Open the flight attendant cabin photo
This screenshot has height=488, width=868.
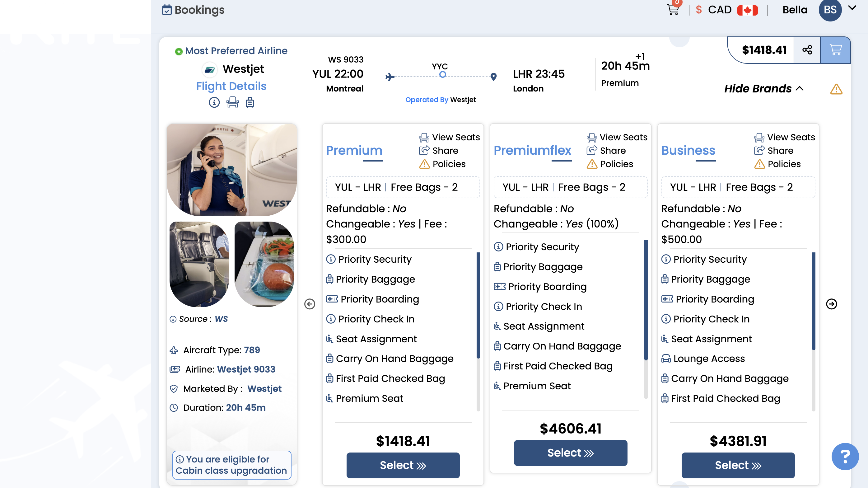(x=232, y=170)
